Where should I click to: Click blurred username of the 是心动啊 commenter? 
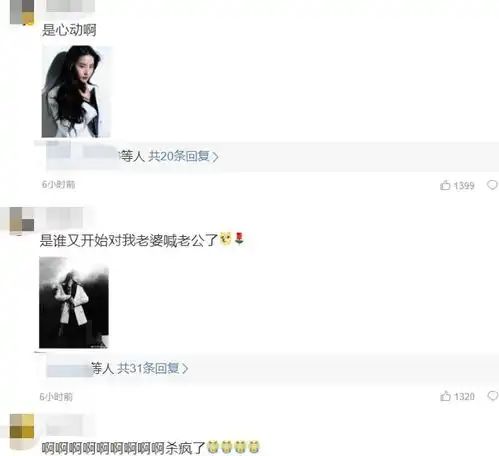(70, 5)
